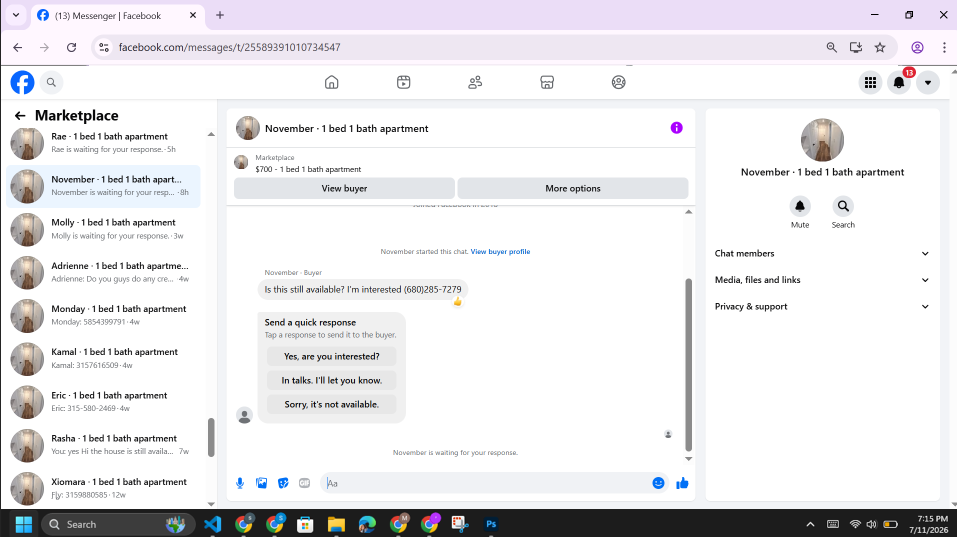
Task: Open the Facebook logo home link
Action: pos(23,82)
